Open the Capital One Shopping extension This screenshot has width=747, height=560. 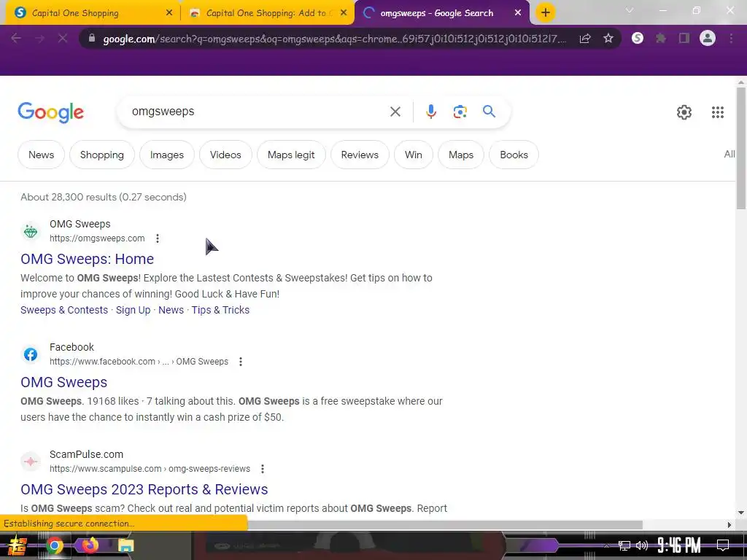tap(638, 38)
